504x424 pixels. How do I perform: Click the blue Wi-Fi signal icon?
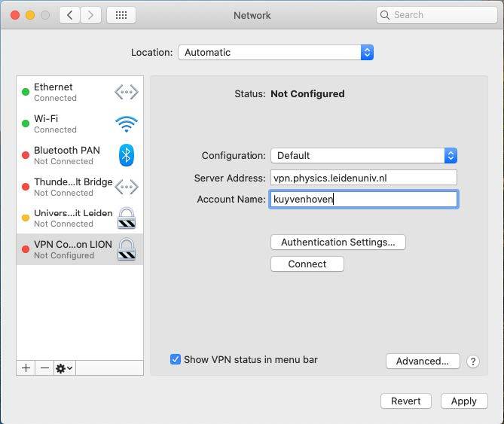127,124
